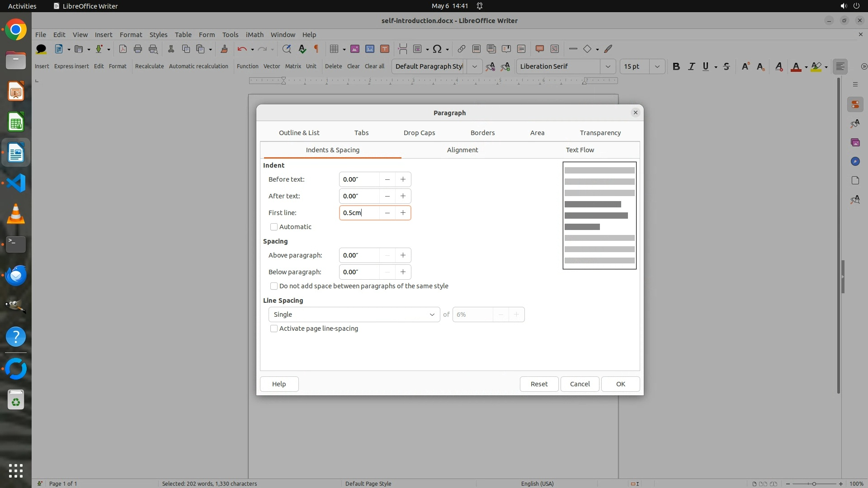
Task: Click the Insert Hyperlink icon
Action: pos(461,49)
